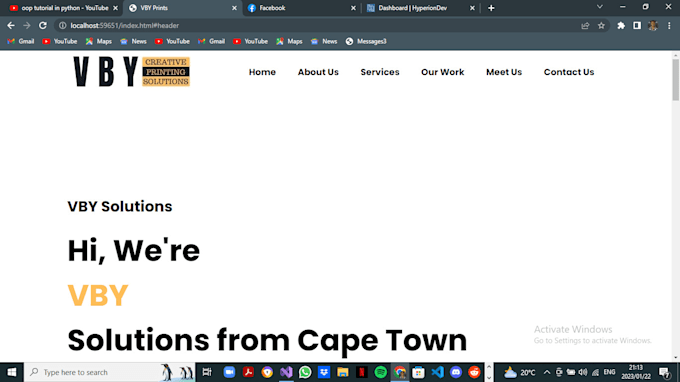This screenshot has height=382, width=680.
Task: Open the weather widget showing 20°C
Action: tap(520, 372)
